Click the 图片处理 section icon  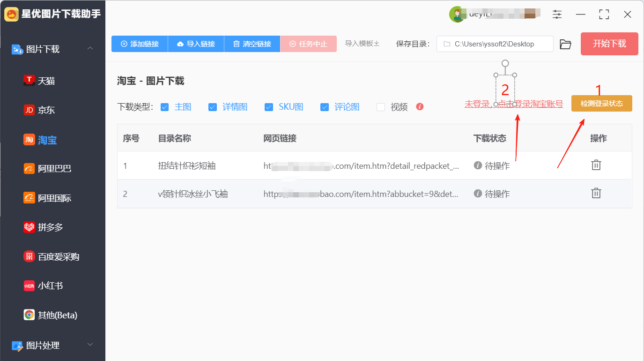tap(17, 346)
